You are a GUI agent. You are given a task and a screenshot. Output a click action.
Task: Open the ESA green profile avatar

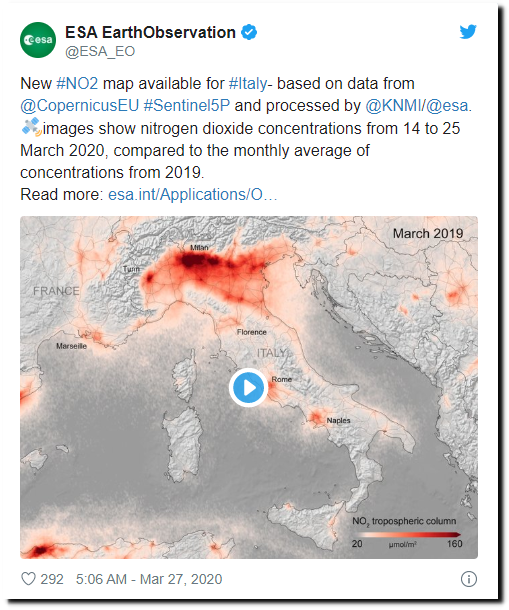(38, 40)
